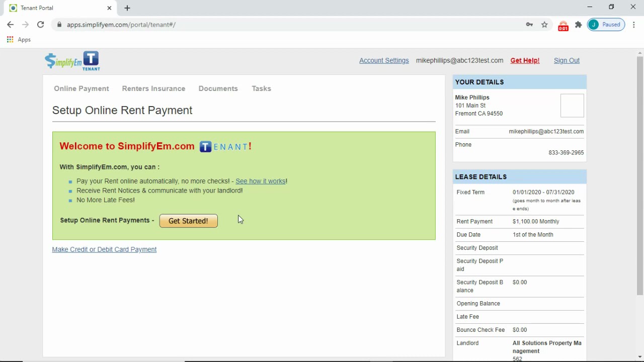Click the YOUR DETAILS panel header

click(519, 82)
